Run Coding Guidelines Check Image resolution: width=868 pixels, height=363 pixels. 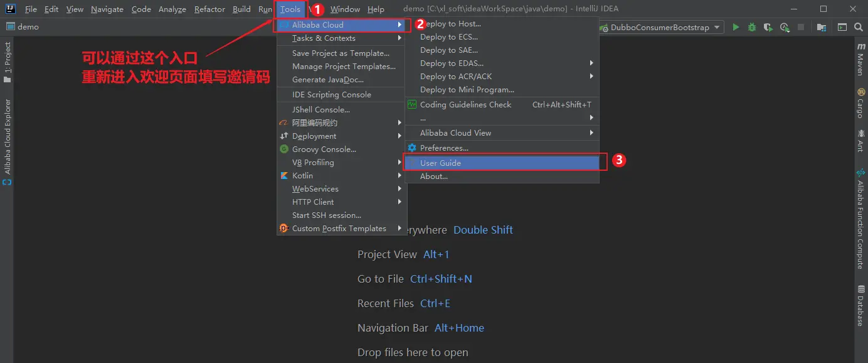click(501, 105)
